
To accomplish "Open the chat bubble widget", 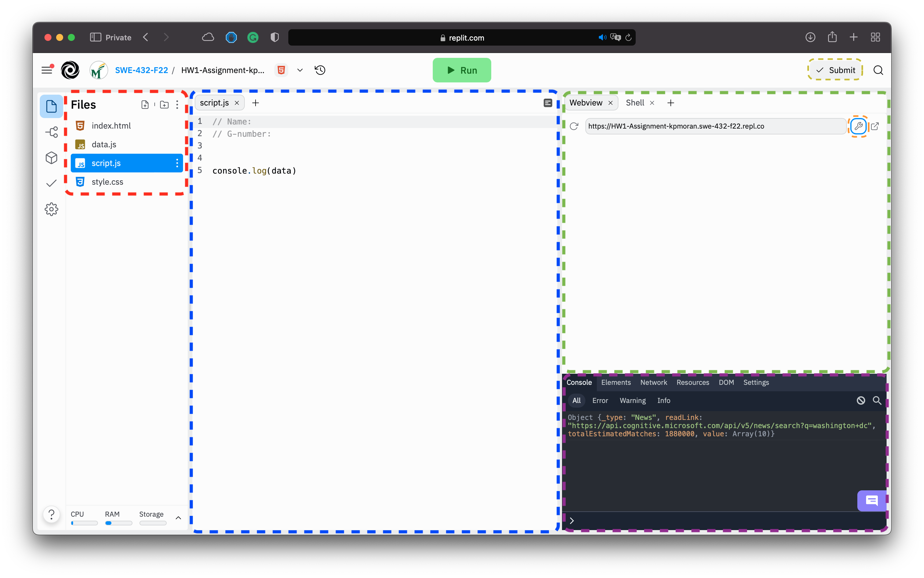I will pos(871,500).
